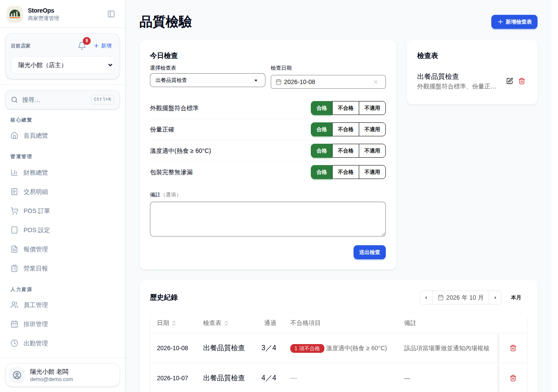
Task: Go to next month in 歷史紀錄
Action: (x=495, y=297)
